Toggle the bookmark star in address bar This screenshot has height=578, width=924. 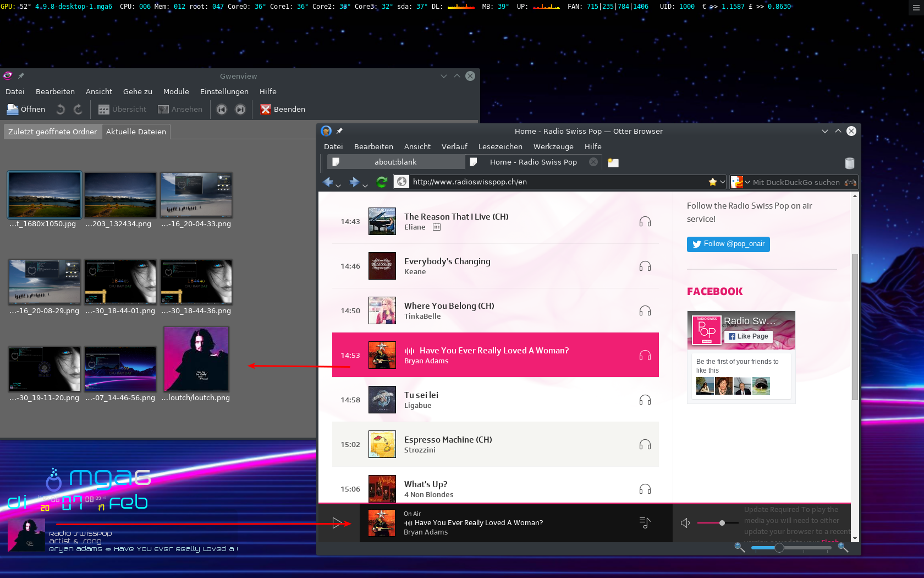click(713, 182)
